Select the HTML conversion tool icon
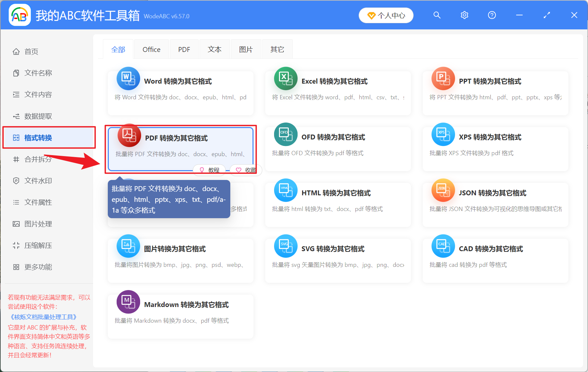588x372 pixels. tap(286, 190)
